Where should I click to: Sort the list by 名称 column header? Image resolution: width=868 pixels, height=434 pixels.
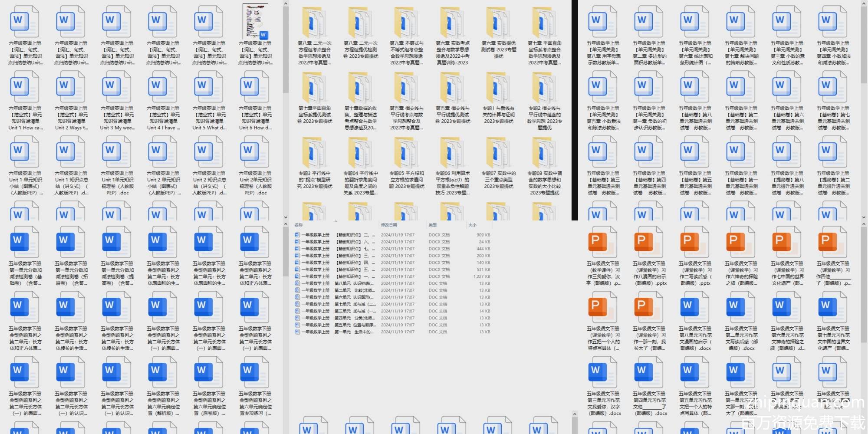click(x=299, y=225)
